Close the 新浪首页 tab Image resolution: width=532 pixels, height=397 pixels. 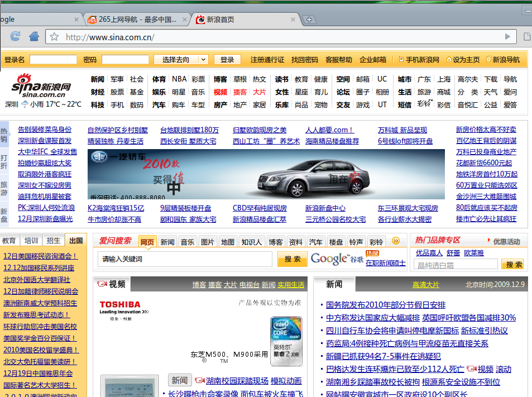[293, 20]
